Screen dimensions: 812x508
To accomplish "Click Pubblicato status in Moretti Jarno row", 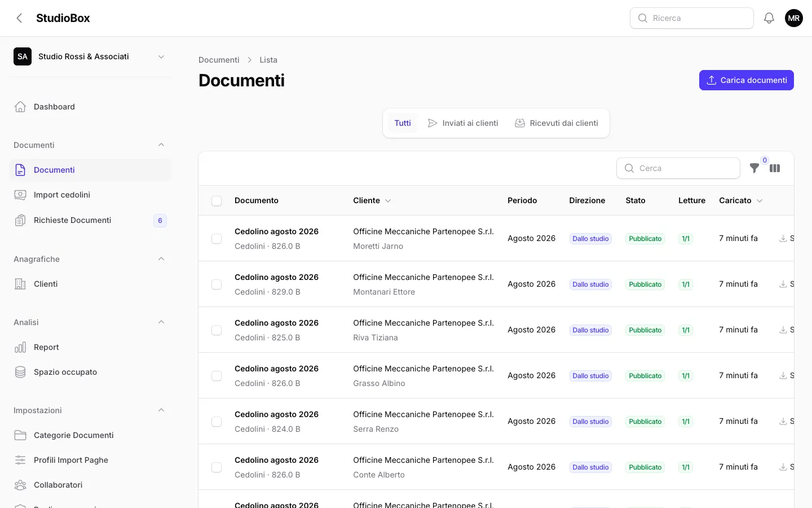I will tap(645, 239).
